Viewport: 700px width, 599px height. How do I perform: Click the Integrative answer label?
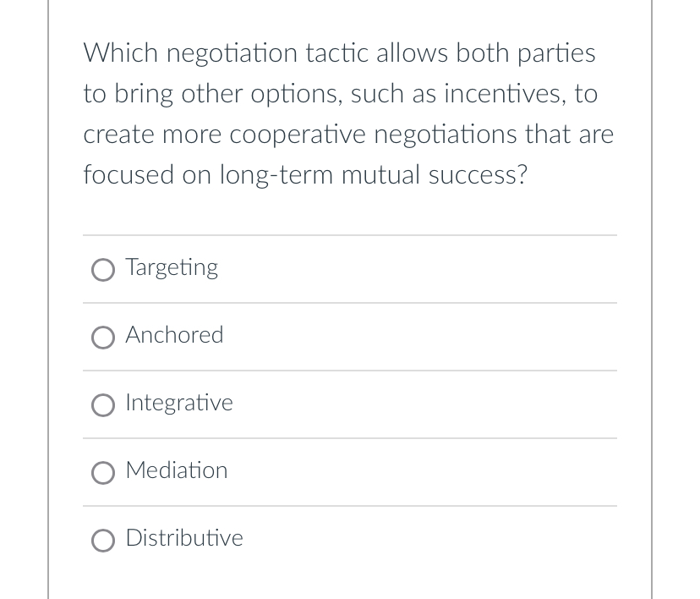179,403
